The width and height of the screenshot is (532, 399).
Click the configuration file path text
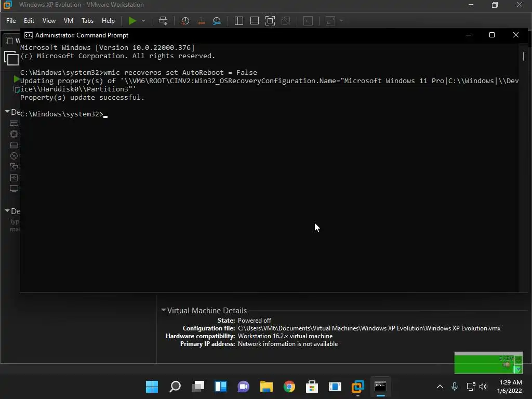tap(369, 328)
